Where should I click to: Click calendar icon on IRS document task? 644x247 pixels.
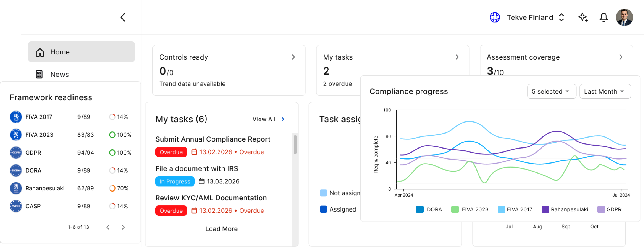(x=202, y=181)
